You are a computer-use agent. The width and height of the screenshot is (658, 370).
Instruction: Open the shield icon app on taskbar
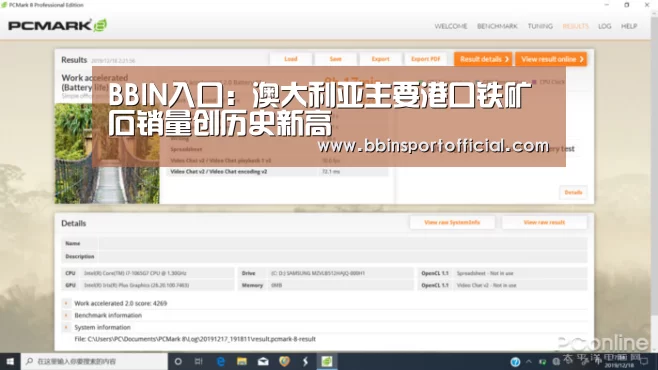(285, 361)
